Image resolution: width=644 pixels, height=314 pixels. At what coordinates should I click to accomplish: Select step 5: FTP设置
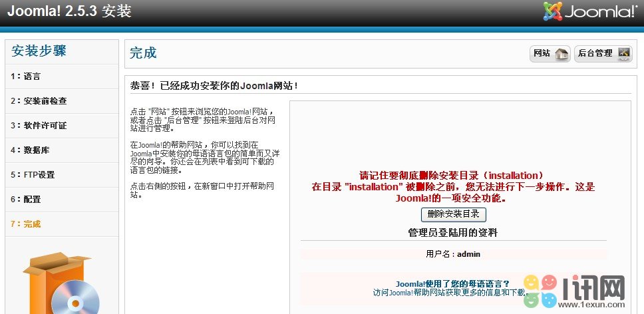pos(33,175)
